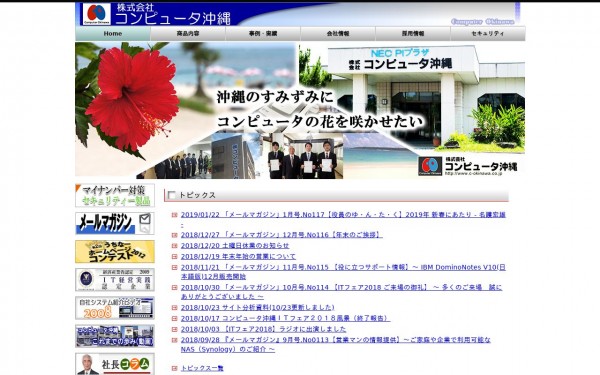The image size is (600, 375).
Task: Open the Home navigation tab
Action: click(x=112, y=34)
